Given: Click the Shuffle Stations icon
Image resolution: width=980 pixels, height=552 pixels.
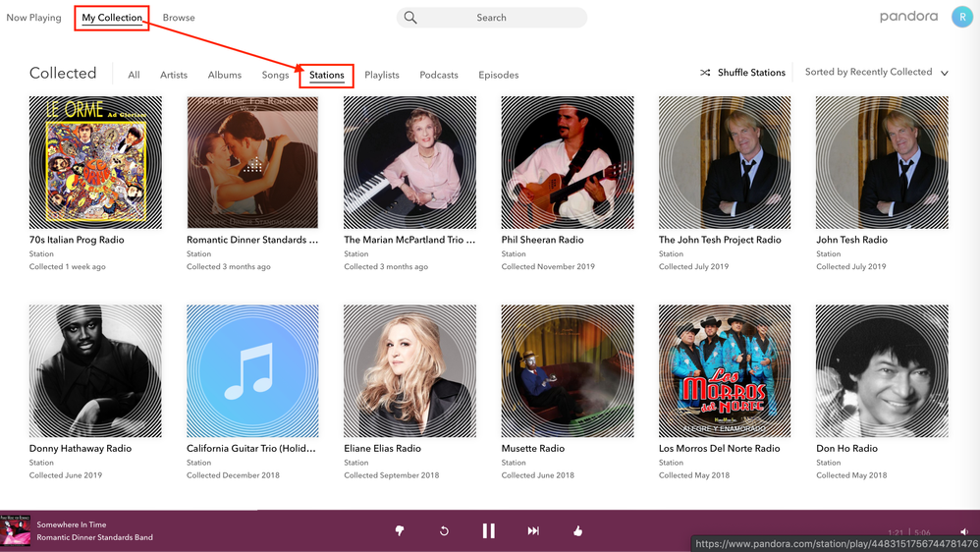Looking at the screenshot, I should pyautogui.click(x=705, y=73).
